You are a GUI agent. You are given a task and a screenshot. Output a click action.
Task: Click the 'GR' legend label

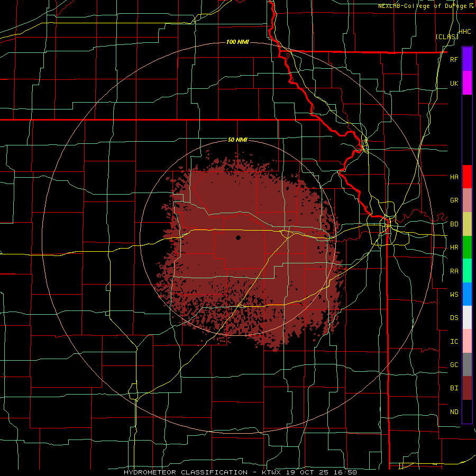click(x=454, y=200)
